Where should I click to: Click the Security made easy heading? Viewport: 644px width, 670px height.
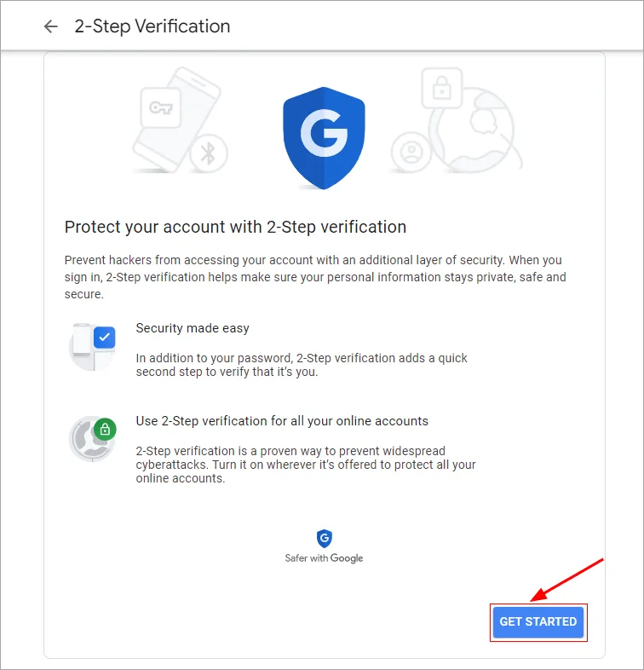(x=193, y=328)
